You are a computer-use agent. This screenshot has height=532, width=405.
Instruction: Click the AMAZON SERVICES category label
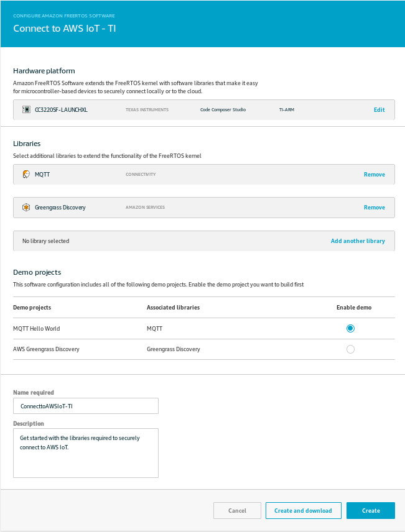[145, 207]
